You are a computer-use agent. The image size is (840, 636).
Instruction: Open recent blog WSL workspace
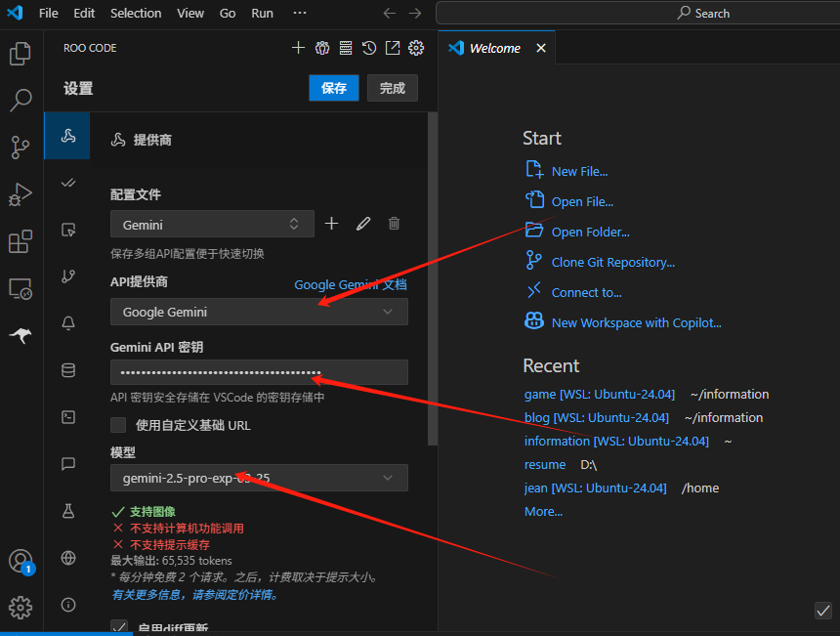596,418
